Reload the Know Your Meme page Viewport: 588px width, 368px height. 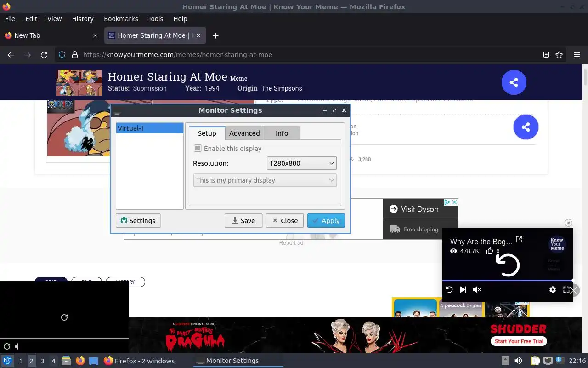tap(44, 55)
